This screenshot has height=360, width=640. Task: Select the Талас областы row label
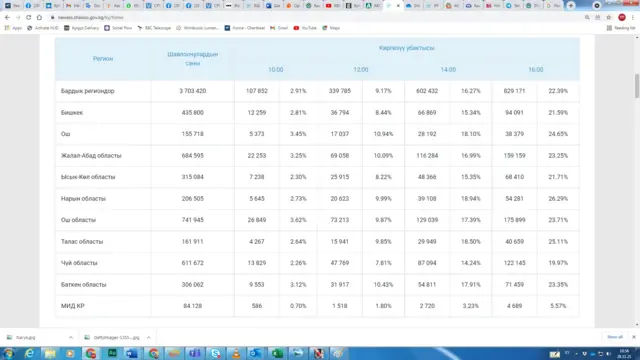(82, 242)
